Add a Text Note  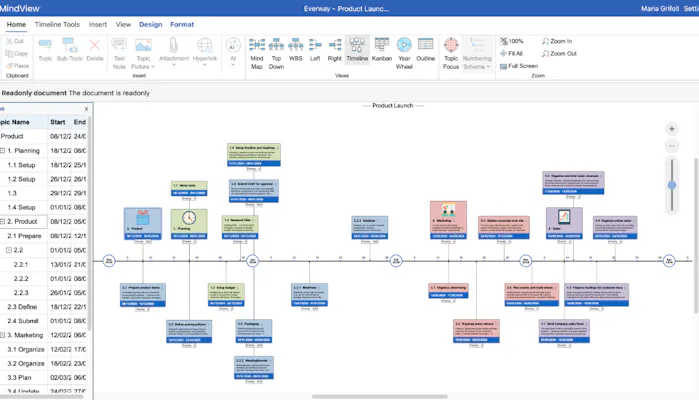point(119,54)
